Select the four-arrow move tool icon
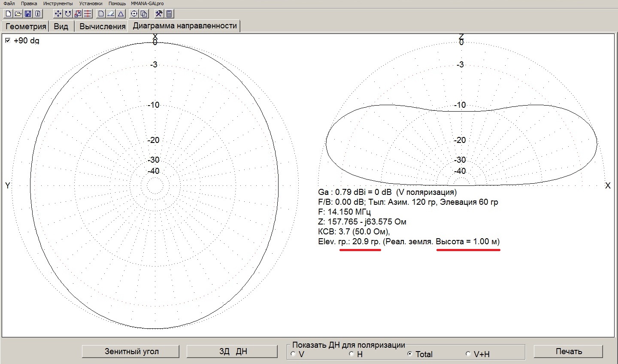The height and width of the screenshot is (364, 618). [58, 14]
